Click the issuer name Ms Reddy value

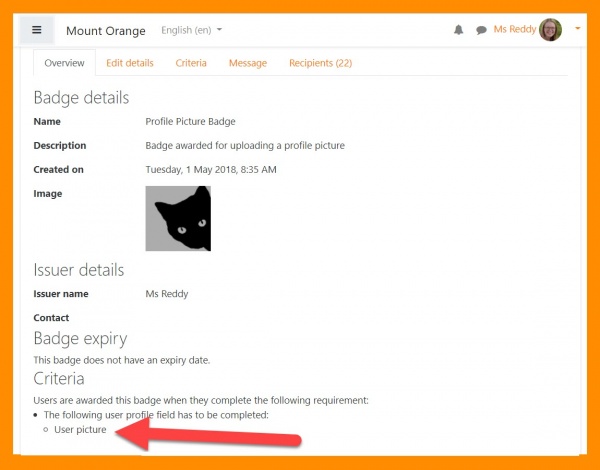coord(167,294)
